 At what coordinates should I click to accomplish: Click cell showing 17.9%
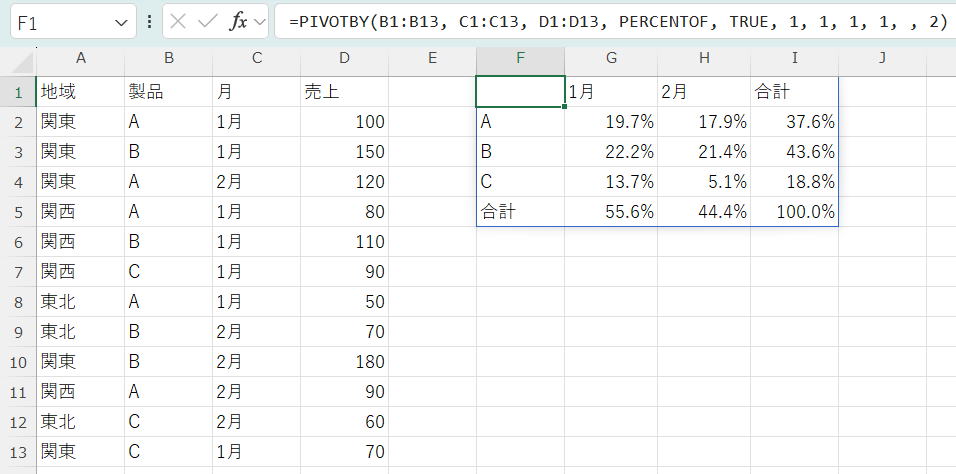click(x=704, y=122)
